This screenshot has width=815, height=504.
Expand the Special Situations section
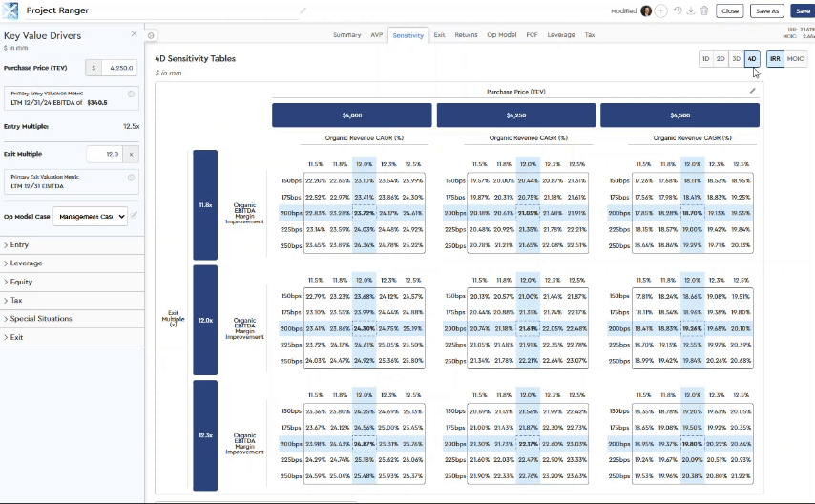(x=41, y=319)
